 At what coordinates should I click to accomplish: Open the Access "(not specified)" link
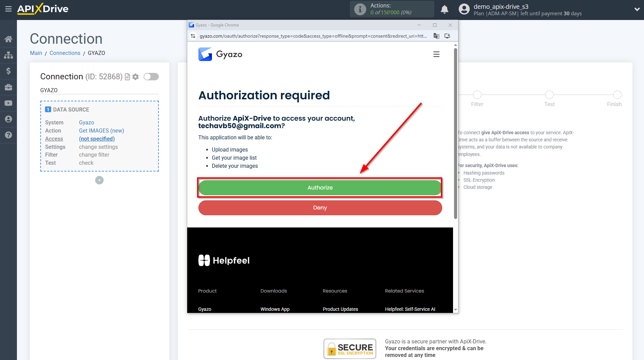click(x=97, y=139)
